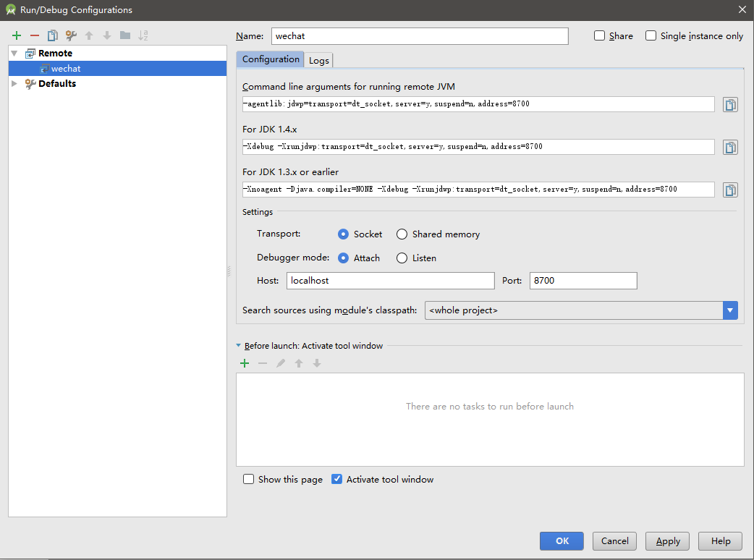Click the Edit Defaults wrench icon
Image resolution: width=754 pixels, height=560 pixels.
pyautogui.click(x=71, y=35)
